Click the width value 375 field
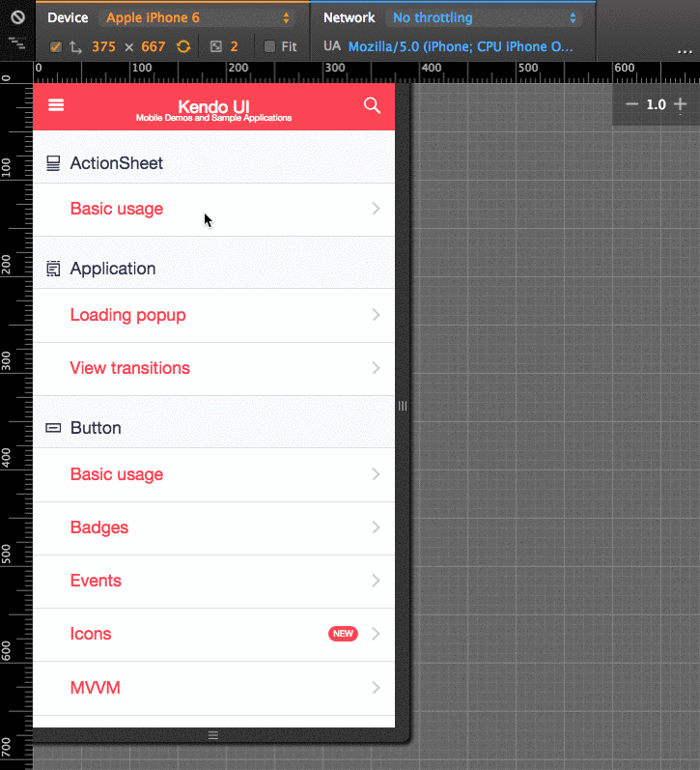 [103, 46]
